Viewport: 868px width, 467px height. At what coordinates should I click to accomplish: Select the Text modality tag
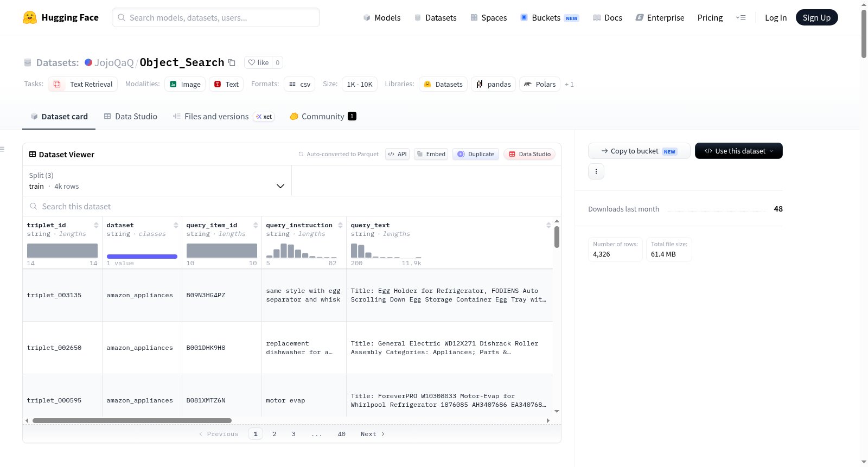click(226, 84)
